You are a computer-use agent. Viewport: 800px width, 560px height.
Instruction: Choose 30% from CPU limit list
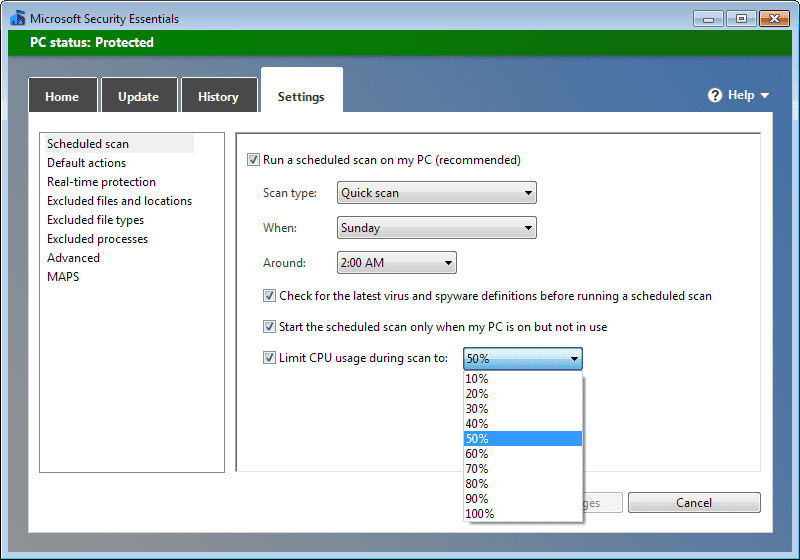point(522,409)
